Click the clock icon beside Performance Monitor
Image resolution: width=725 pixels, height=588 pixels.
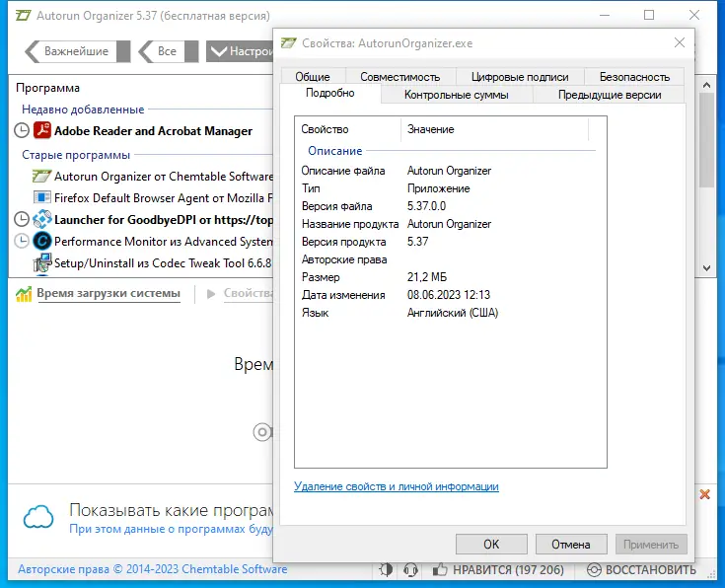(x=22, y=241)
